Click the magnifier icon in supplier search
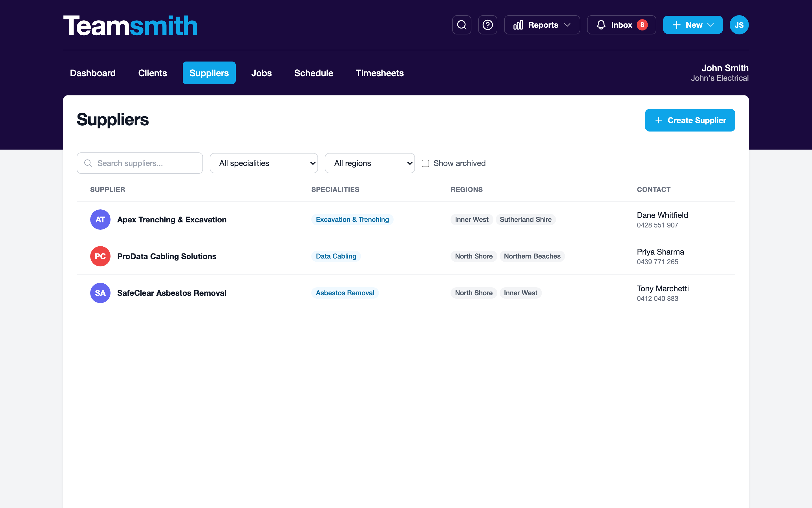 coord(88,163)
